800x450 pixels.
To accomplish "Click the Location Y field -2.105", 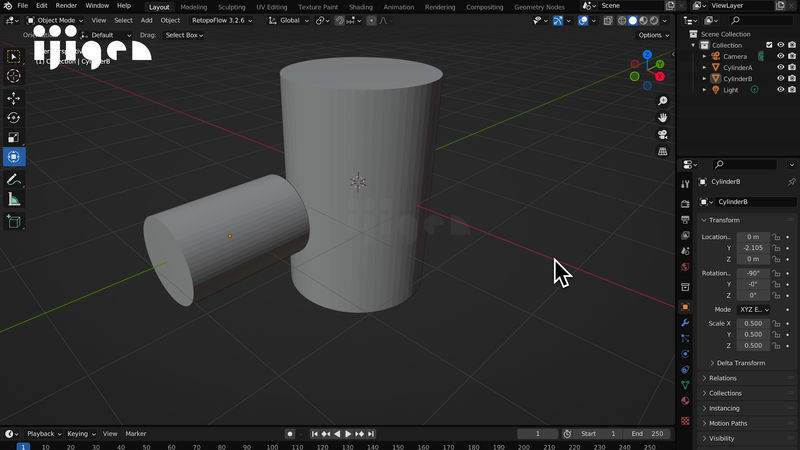I will pyautogui.click(x=753, y=248).
